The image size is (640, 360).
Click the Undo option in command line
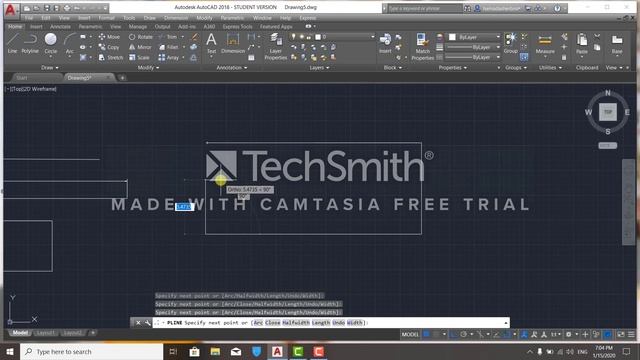[x=338, y=322]
